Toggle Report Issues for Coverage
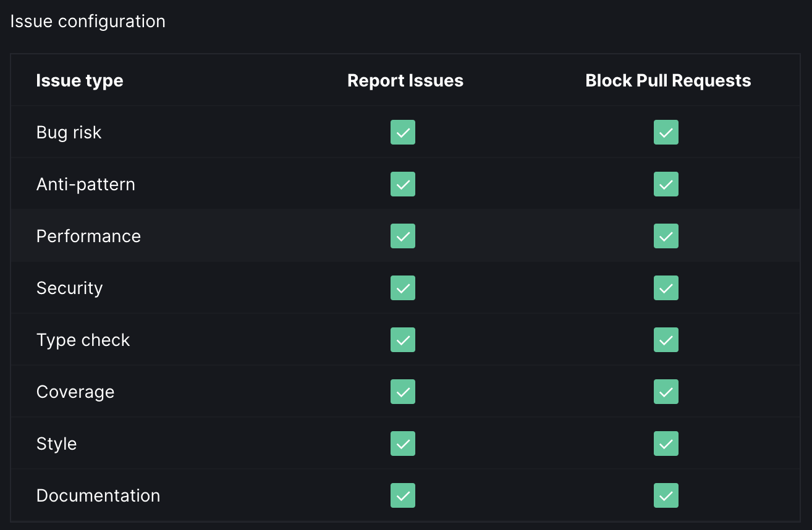Viewport: 812px width, 530px height. coord(402,391)
